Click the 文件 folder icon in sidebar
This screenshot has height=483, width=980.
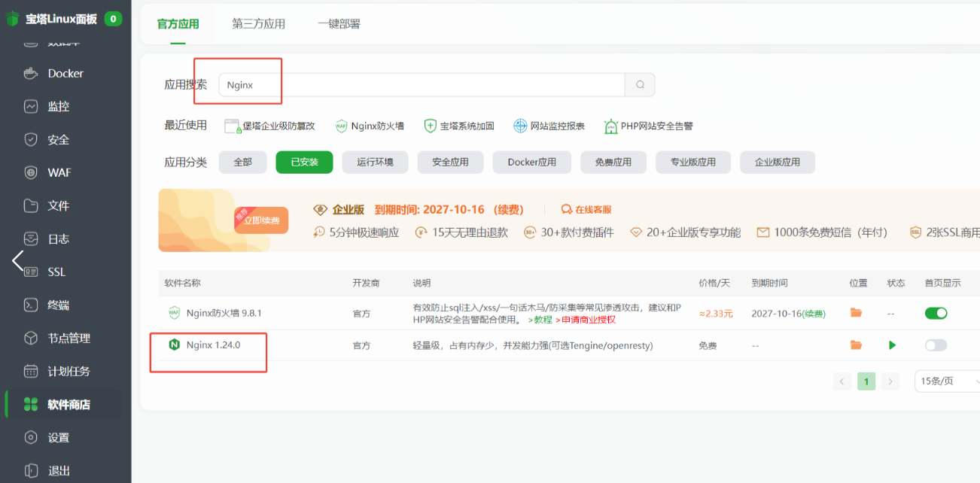pos(31,205)
